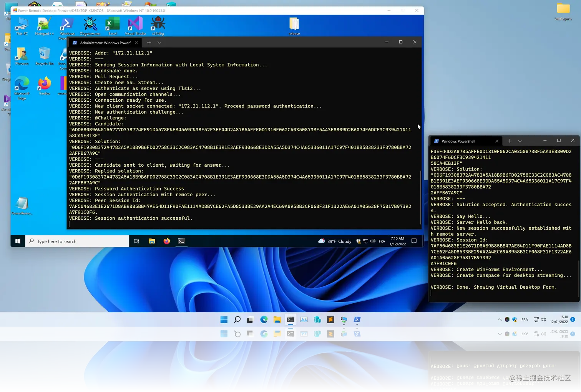Screen dimensions: 581x392
Task: Open the Firefox desktop shortcut
Action: coord(45,86)
